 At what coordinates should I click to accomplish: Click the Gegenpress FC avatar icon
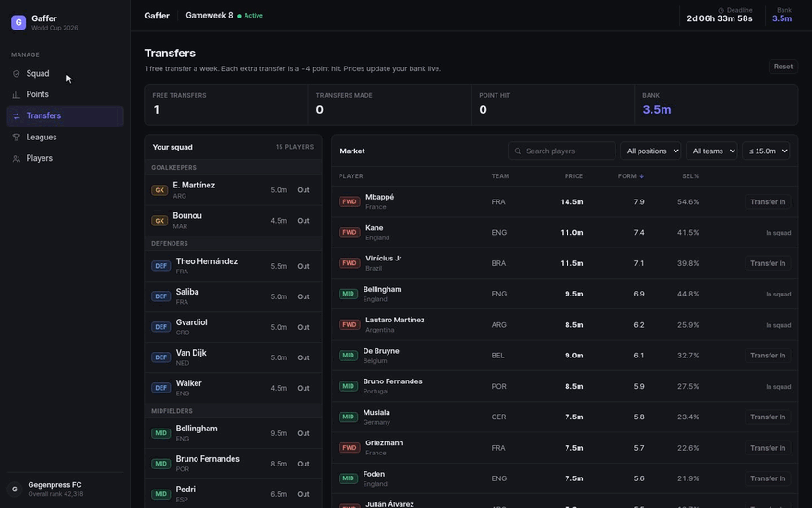[15, 489]
